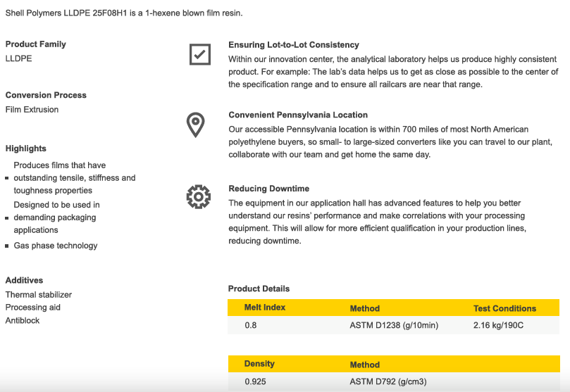
Task: Select the Antiblock additive text
Action: 23,321
